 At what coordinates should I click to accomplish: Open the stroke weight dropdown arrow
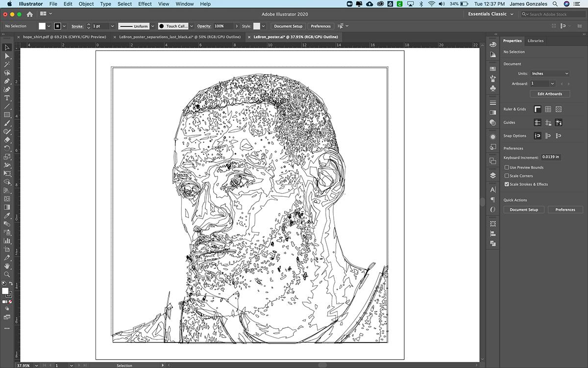(112, 26)
